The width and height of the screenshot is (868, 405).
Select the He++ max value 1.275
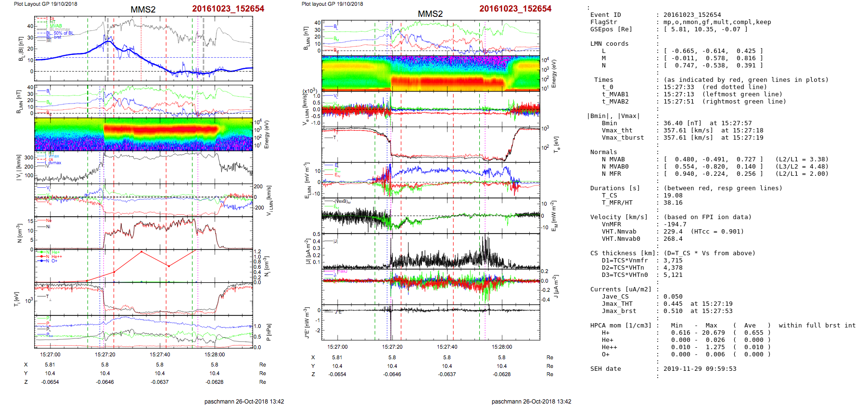click(715, 347)
